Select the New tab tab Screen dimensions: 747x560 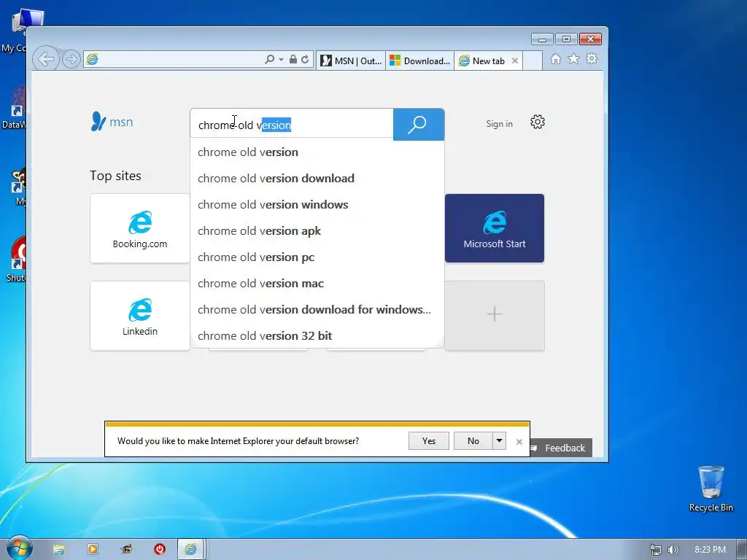pyautogui.click(x=482, y=61)
